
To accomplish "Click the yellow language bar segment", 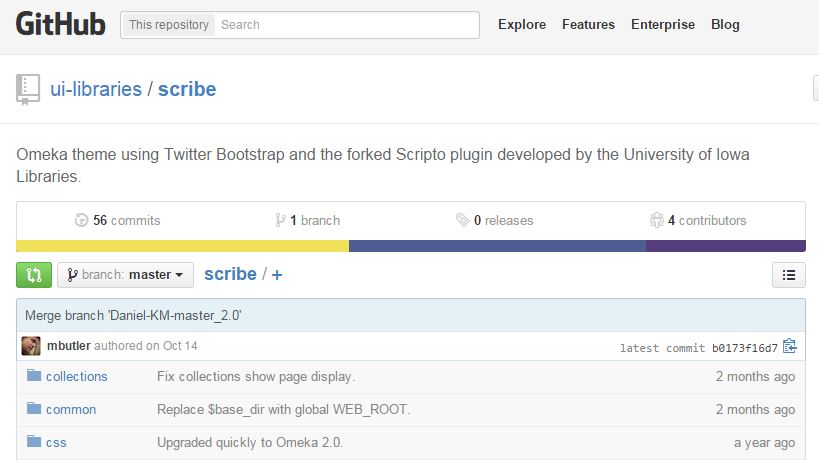I will tap(182, 246).
